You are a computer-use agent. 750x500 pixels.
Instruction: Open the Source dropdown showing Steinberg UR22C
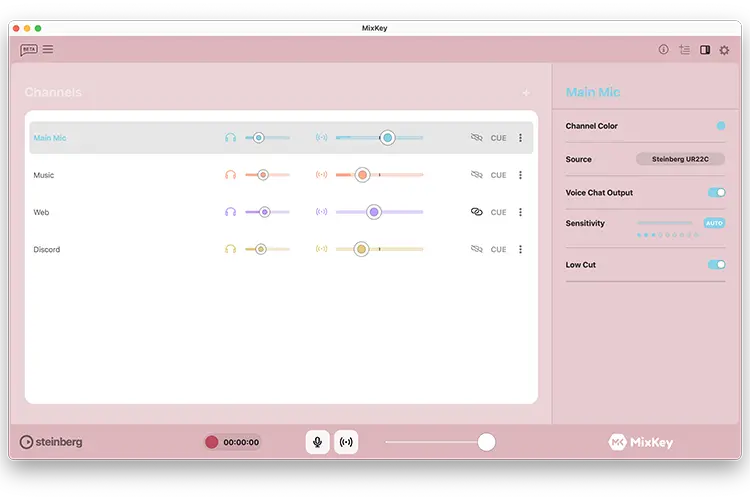680,159
